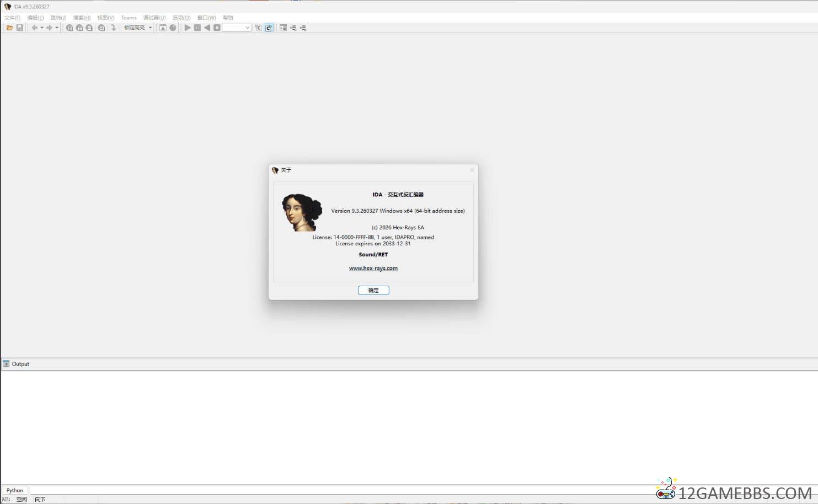Click the Output panel icon
818x504 pixels.
[6, 364]
